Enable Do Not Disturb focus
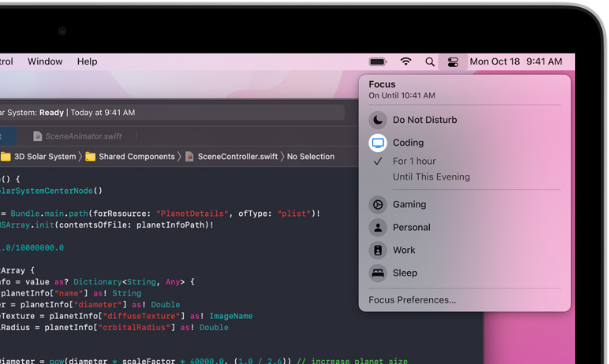Screen dimensions: 609x364 (x=424, y=120)
